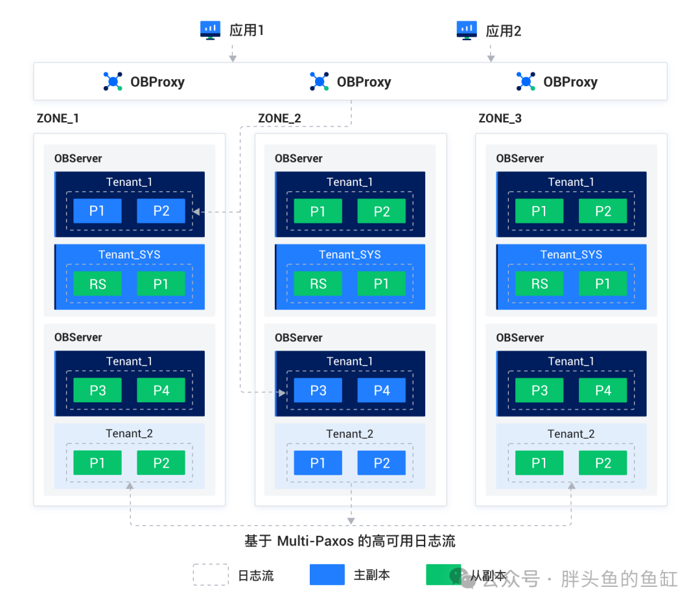
Task: Click RS block in ZONE_1 Tenant_SYS
Action: pyautogui.click(x=97, y=284)
